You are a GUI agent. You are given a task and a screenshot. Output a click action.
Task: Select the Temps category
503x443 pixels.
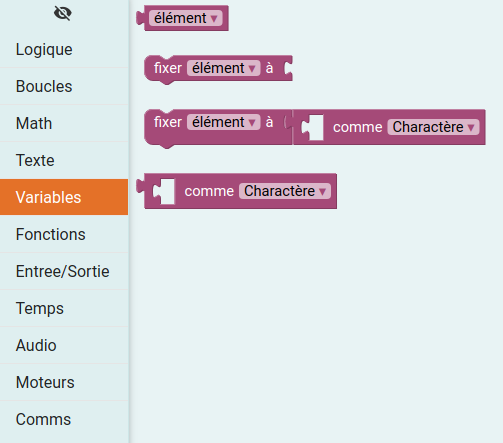pos(64,308)
